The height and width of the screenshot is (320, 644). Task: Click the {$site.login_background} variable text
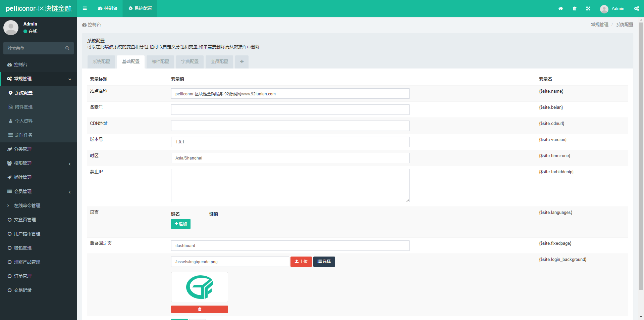tap(562, 260)
